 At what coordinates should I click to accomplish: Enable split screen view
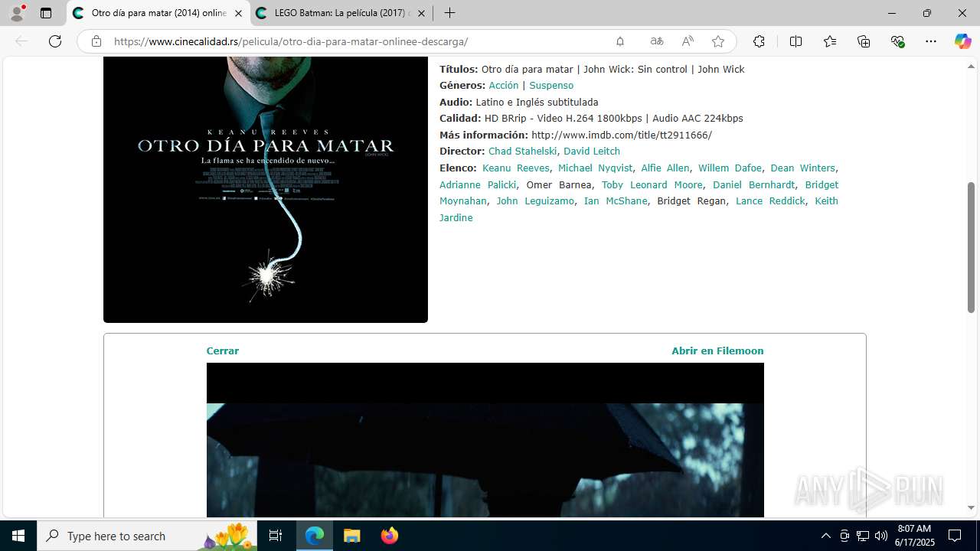click(795, 41)
